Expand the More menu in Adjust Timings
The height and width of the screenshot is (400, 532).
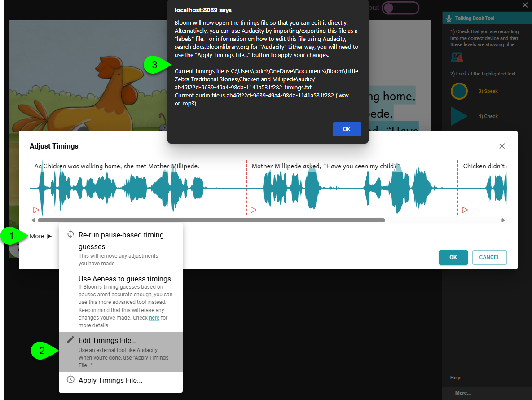[41, 236]
